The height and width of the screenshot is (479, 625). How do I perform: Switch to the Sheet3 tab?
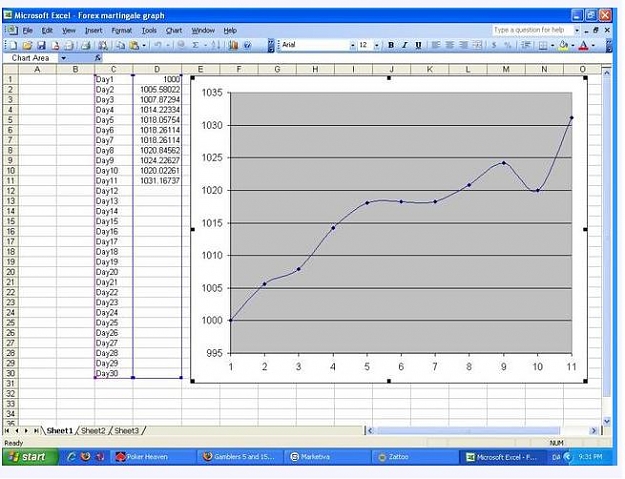127,431
